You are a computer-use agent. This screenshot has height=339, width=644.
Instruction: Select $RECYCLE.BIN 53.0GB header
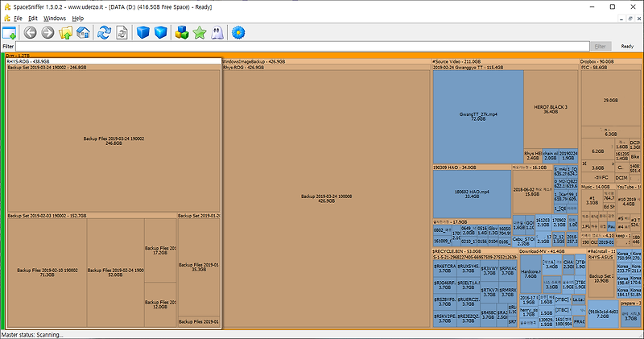point(475,251)
